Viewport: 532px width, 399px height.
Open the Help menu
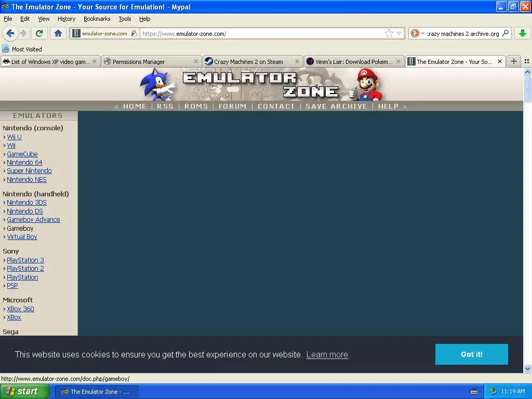tap(144, 19)
